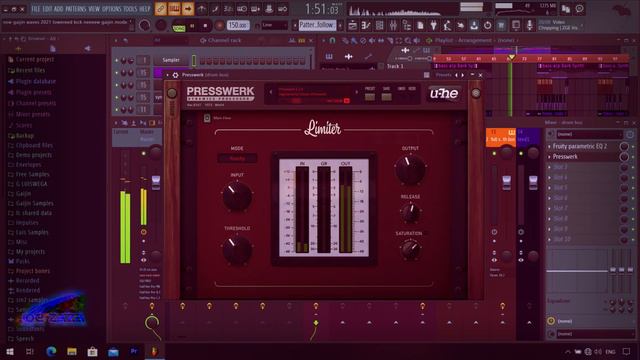Click the chat bubble icon at top right
Screen dimensions: 640x360
[x=579, y=9]
